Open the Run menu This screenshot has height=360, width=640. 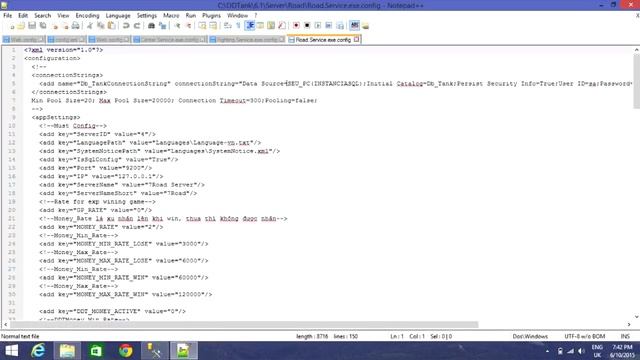tap(191, 16)
